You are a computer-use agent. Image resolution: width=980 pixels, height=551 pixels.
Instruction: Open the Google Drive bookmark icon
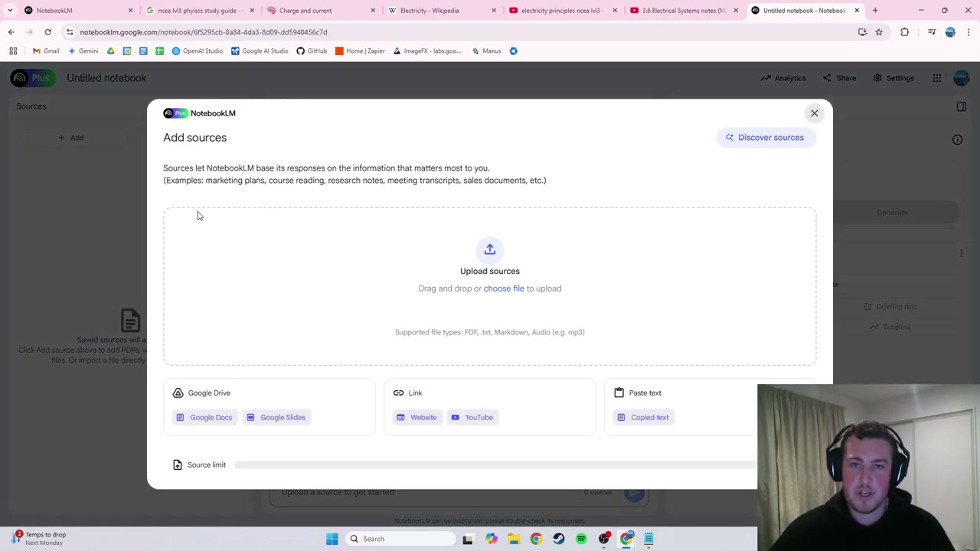click(x=111, y=51)
